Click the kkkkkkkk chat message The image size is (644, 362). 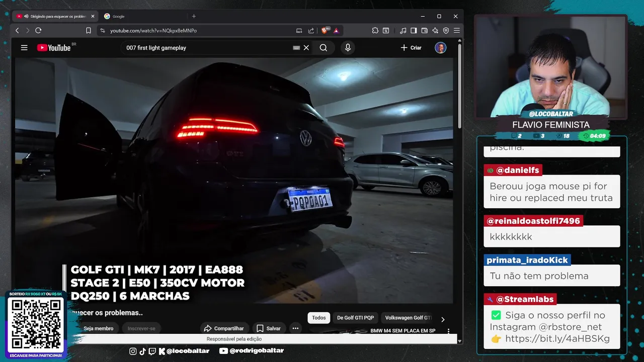pos(511,237)
